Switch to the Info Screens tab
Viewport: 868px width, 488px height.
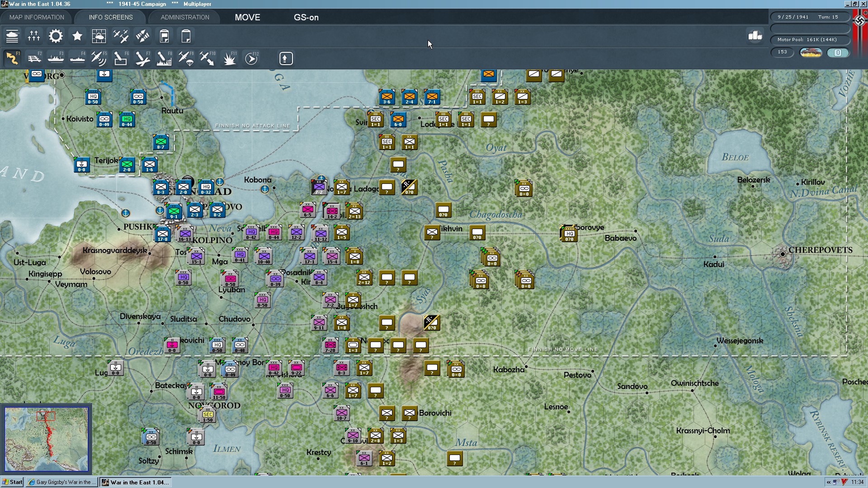point(111,17)
